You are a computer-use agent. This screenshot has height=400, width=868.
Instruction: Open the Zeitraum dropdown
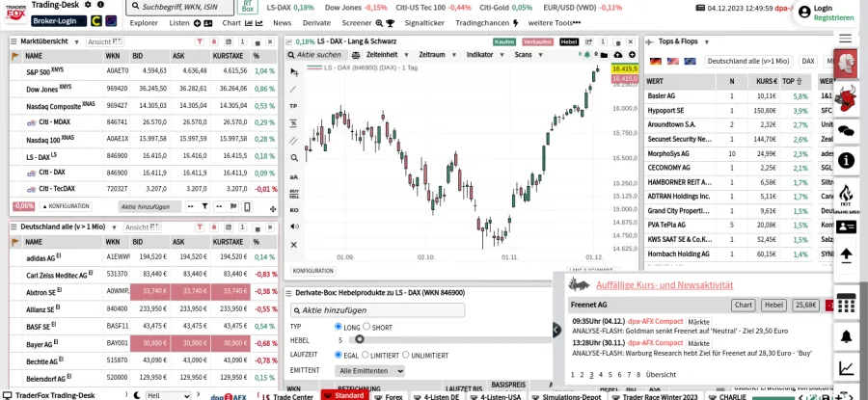click(x=437, y=55)
